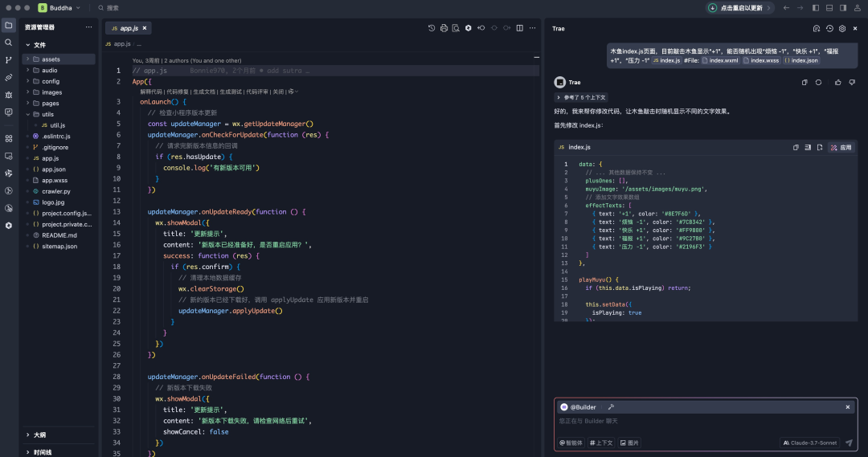The width and height of the screenshot is (868, 457).
Task: Open the Search view in activity bar
Action: (x=9, y=43)
